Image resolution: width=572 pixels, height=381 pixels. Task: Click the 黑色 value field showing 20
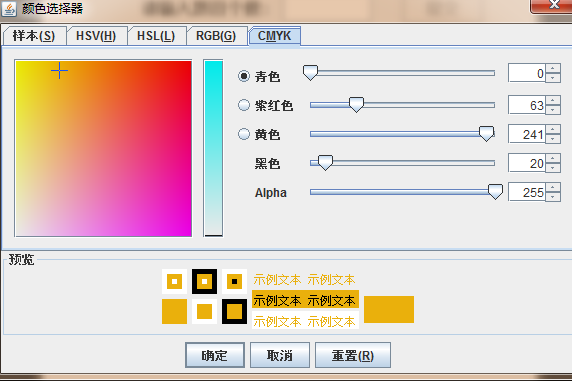pyautogui.click(x=527, y=163)
